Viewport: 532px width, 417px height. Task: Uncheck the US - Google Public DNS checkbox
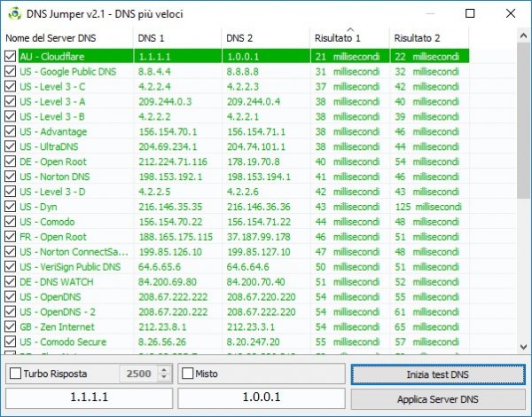(10, 71)
